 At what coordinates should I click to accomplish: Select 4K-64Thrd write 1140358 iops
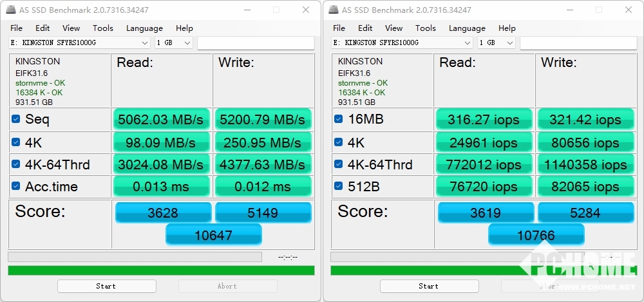(585, 164)
